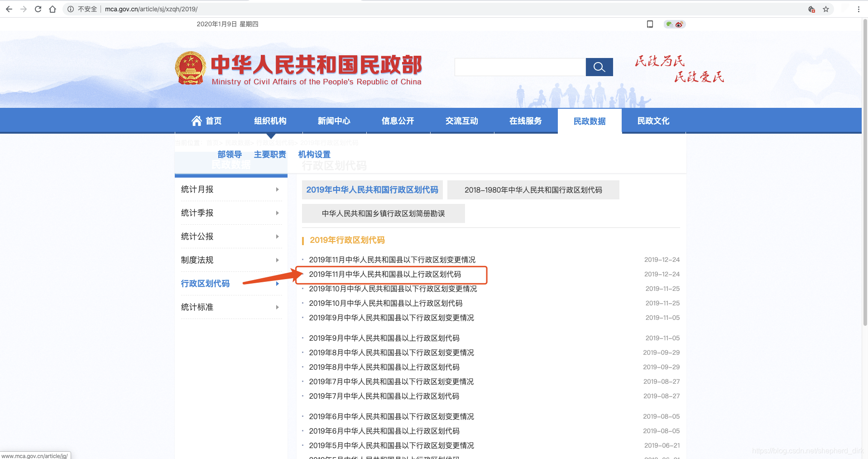Switch to the 民政数据 tab
Viewport: 868px width, 459px height.
coord(590,121)
